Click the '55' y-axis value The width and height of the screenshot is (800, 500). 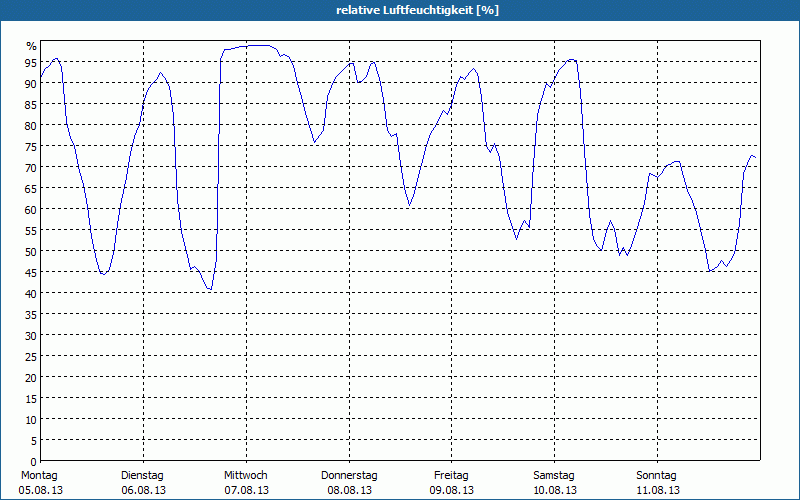[x=31, y=231]
